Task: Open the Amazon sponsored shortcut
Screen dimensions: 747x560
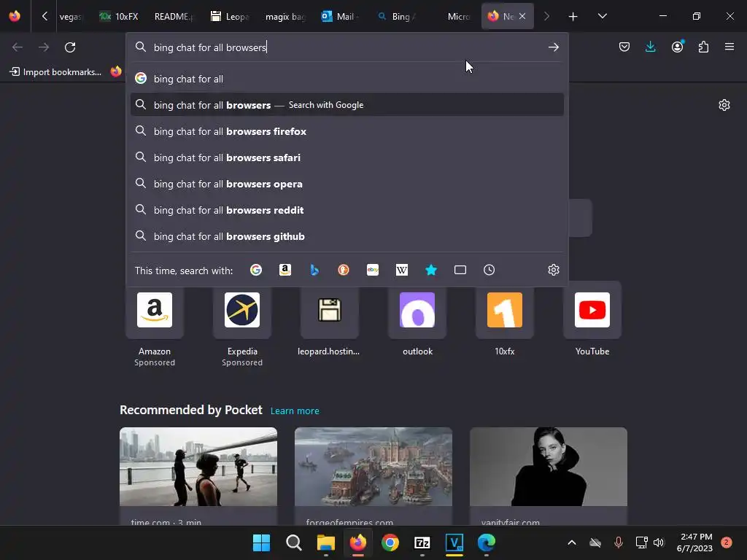Action: click(155, 324)
